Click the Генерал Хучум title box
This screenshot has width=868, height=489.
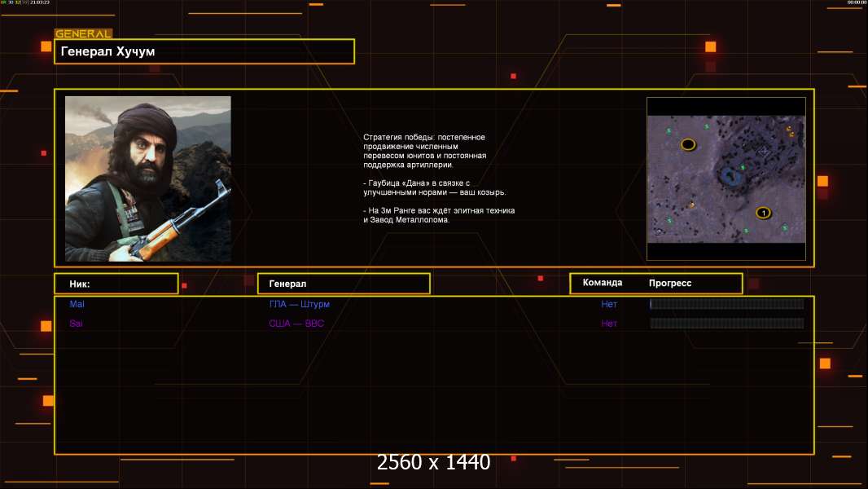click(204, 51)
